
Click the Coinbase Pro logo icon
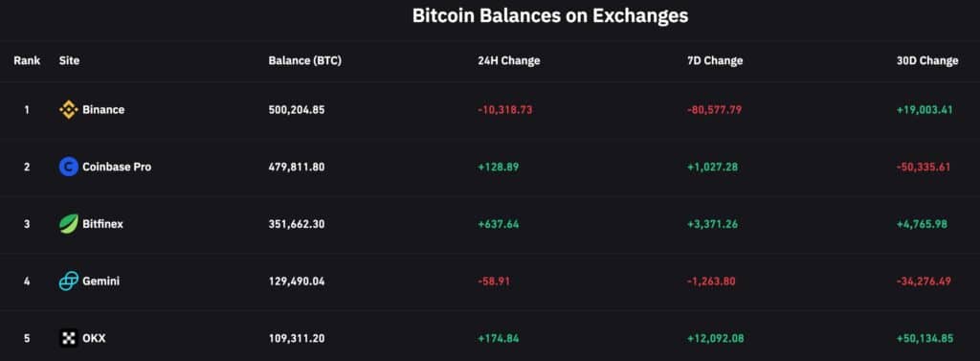[69, 167]
